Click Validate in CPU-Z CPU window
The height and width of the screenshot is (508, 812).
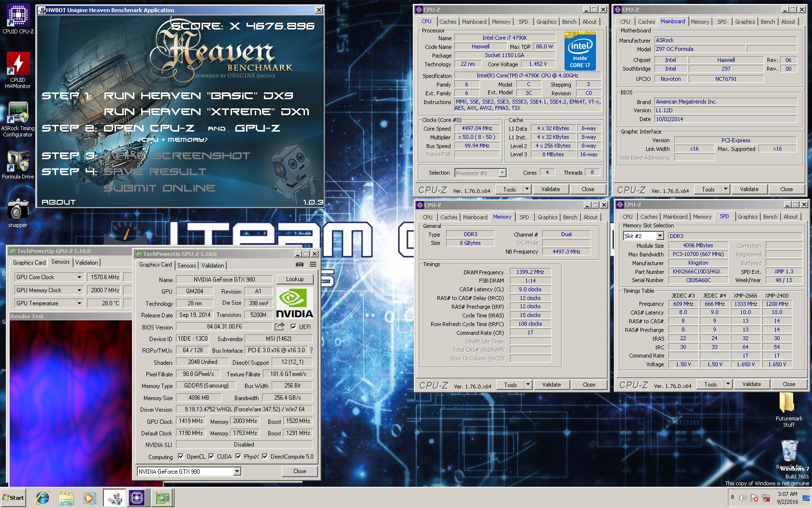point(551,189)
